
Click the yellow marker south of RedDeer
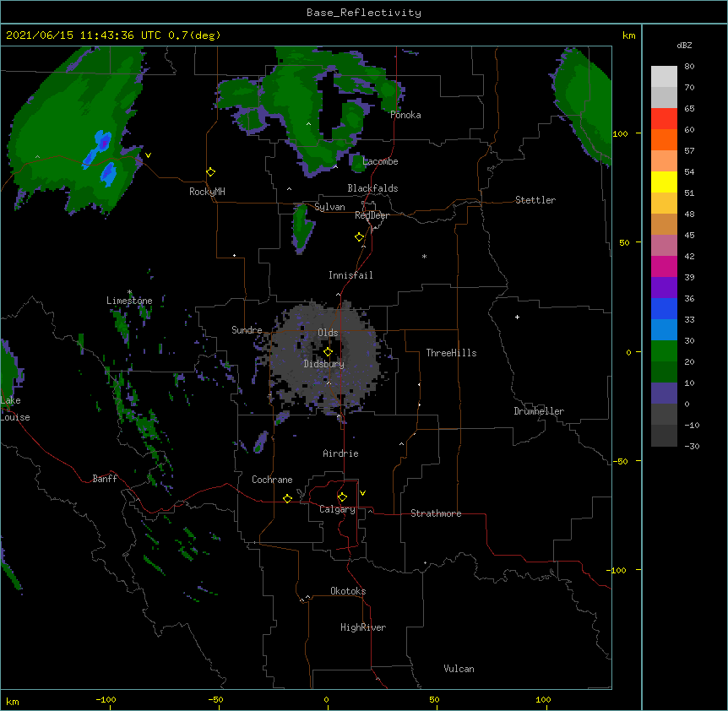coord(360,237)
